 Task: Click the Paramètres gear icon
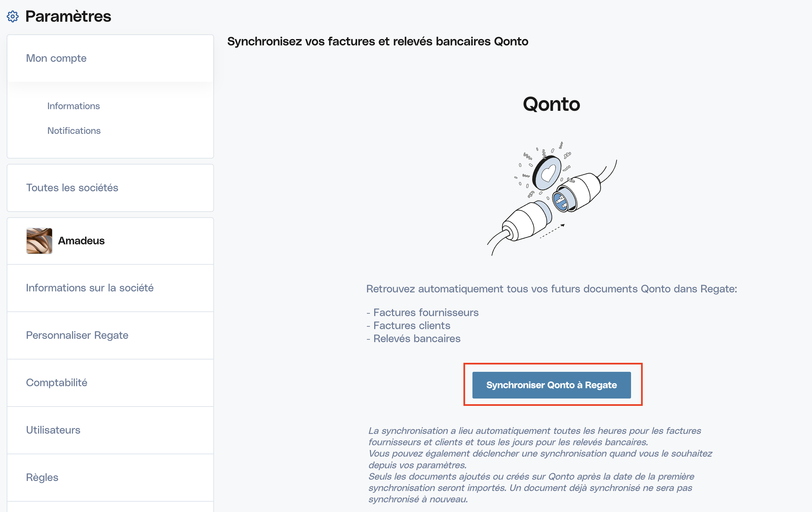click(x=13, y=16)
